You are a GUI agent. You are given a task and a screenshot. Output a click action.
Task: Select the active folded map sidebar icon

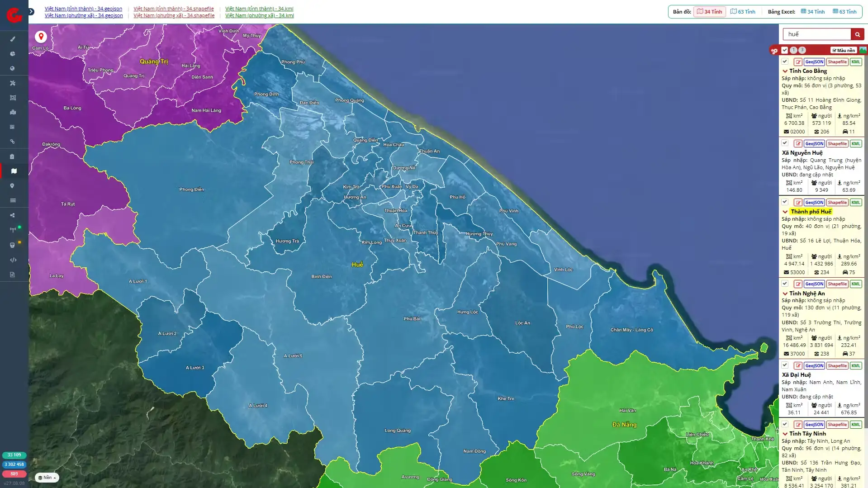(14, 171)
